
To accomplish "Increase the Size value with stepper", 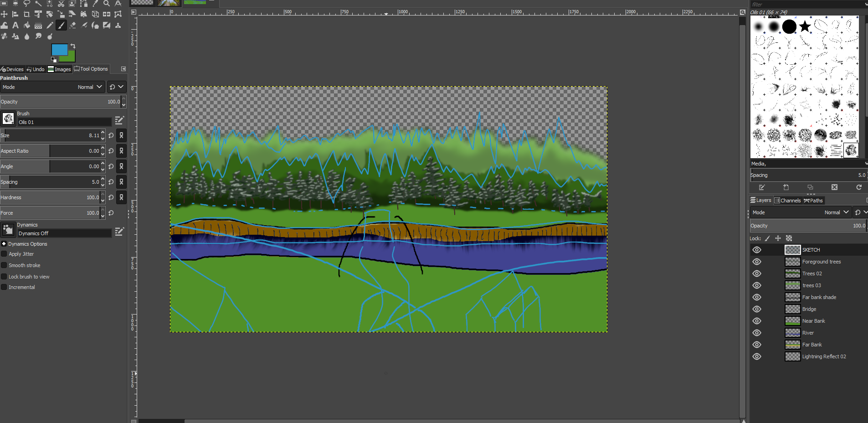I will tap(103, 133).
